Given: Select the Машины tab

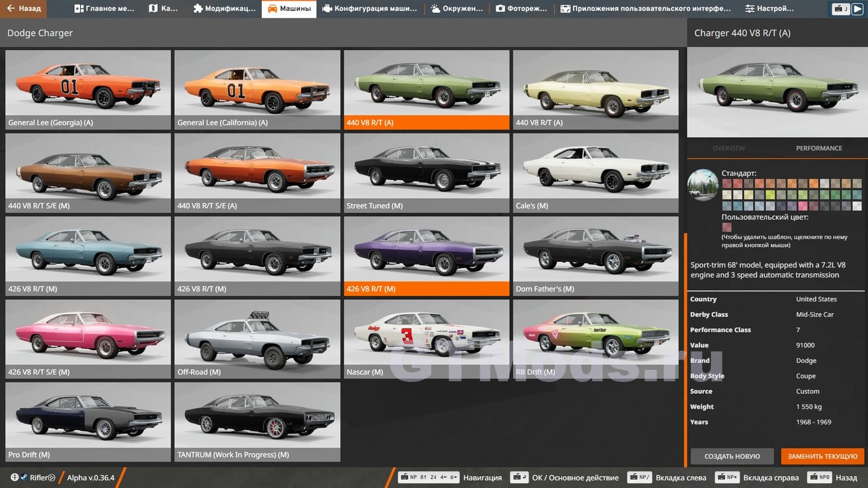Looking at the screenshot, I should tap(289, 9).
